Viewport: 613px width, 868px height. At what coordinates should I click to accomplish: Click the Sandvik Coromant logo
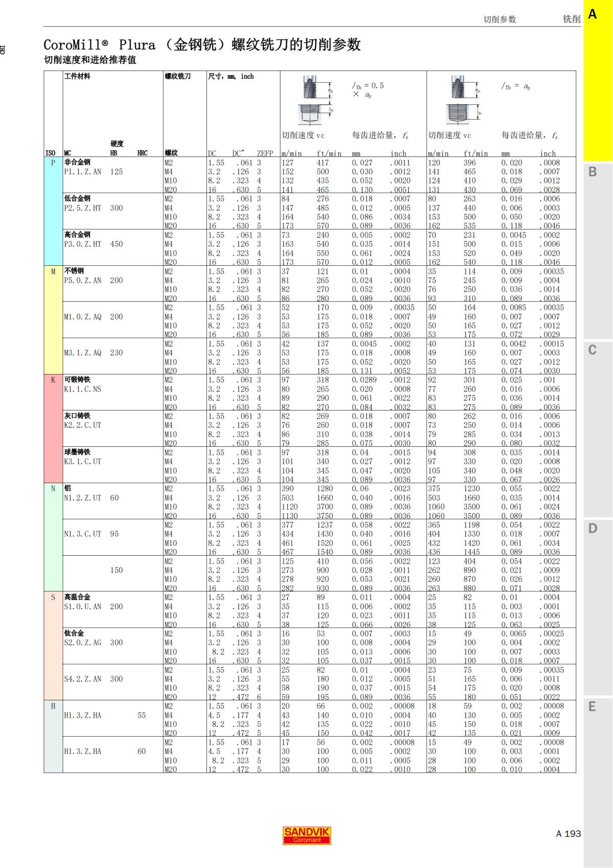coord(307,835)
